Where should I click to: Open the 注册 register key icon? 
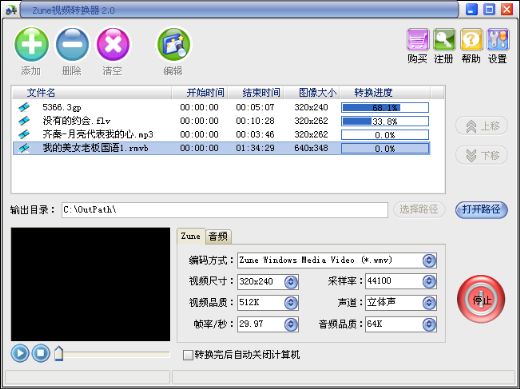coord(444,40)
